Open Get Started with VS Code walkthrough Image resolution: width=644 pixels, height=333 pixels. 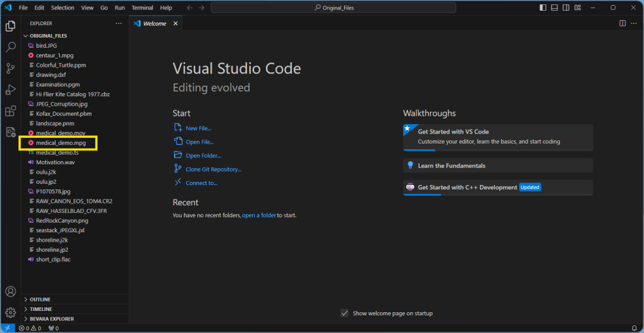(498, 137)
